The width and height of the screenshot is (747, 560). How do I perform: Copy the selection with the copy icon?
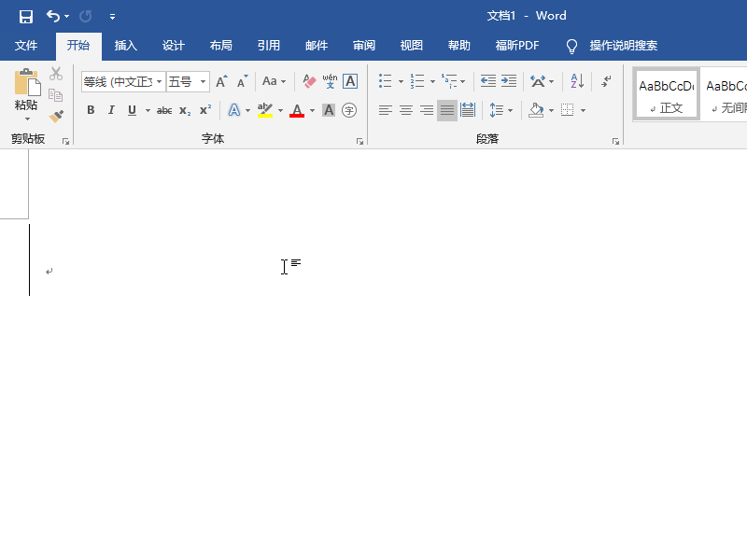56,95
